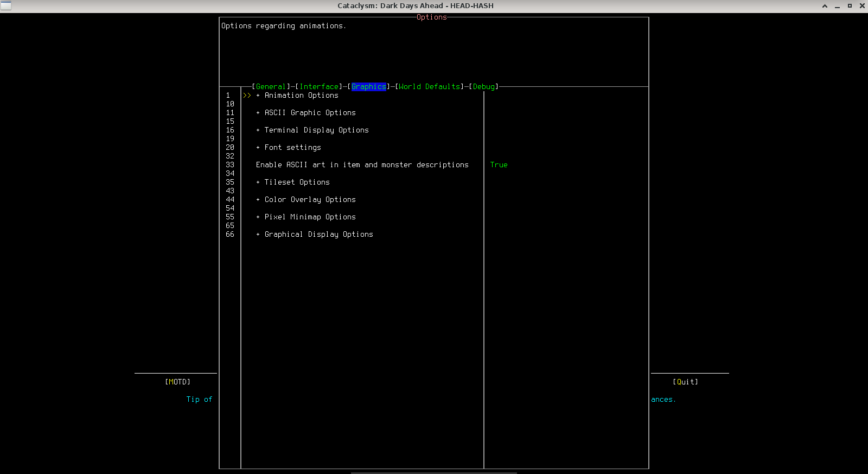868x474 pixels.
Task: Open the Debug tab
Action: coord(483,87)
